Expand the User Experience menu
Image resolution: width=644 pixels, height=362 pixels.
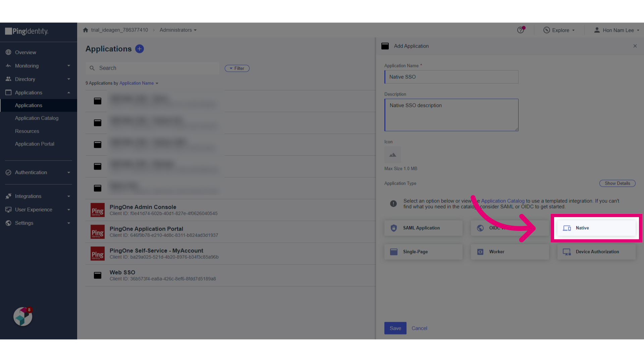69,209
